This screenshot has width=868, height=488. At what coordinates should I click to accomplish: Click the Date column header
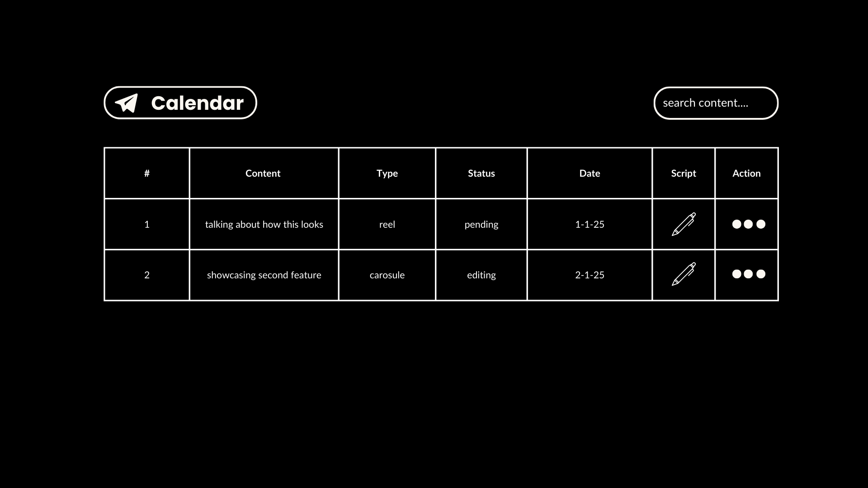click(589, 174)
